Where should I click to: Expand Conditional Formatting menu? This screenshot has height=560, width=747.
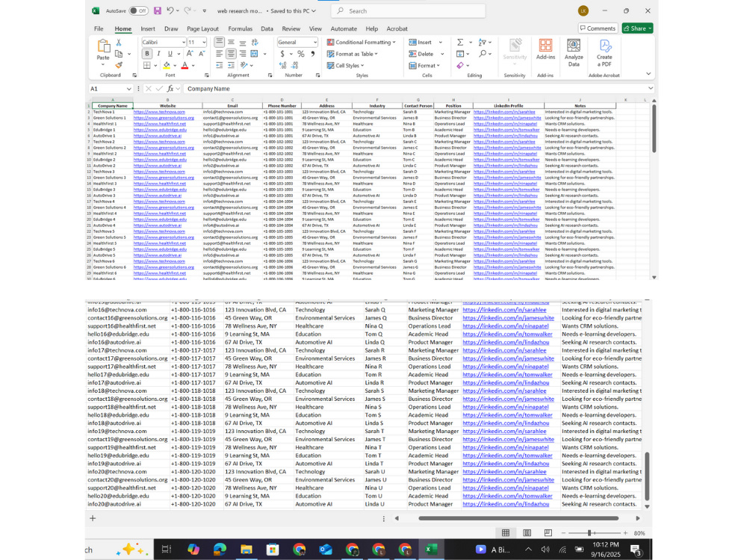click(361, 43)
